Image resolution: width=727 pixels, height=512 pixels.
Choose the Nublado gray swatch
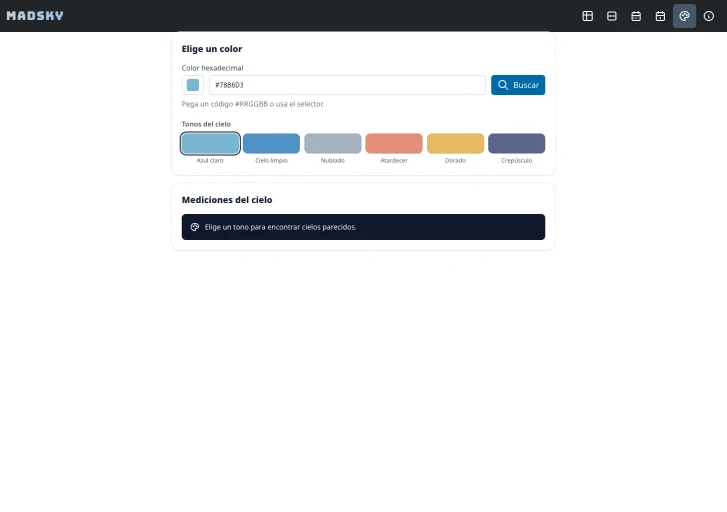(x=332, y=143)
